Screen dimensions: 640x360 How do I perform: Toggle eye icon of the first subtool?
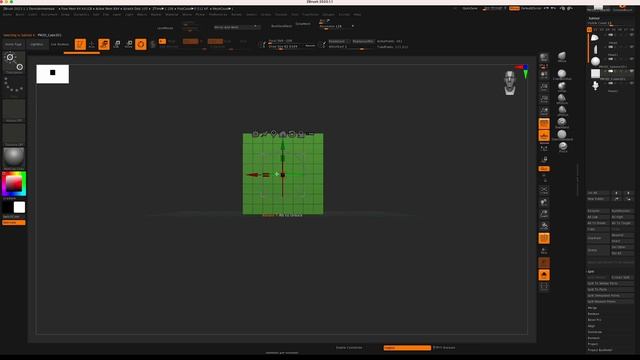click(631, 35)
